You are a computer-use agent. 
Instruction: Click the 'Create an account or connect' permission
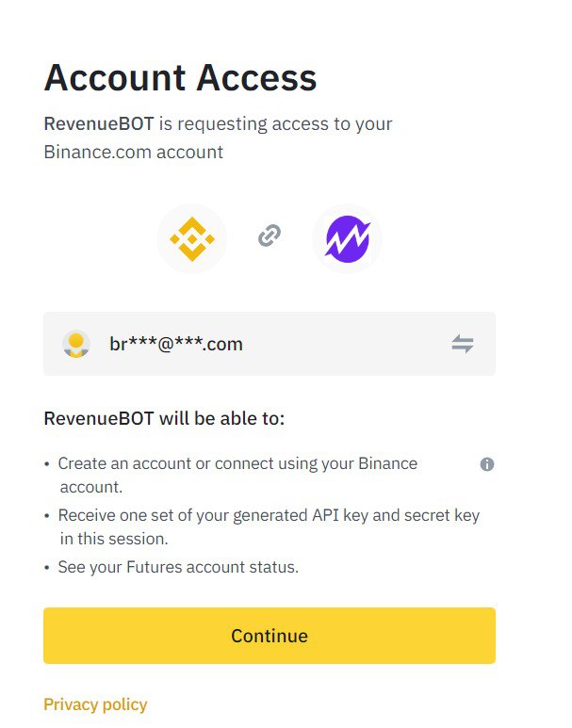coord(237,463)
